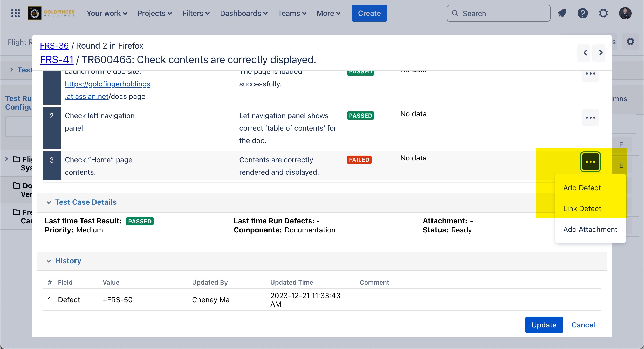644x349 pixels.
Task: Click PASSED status badge on step 2
Action: pos(360,116)
